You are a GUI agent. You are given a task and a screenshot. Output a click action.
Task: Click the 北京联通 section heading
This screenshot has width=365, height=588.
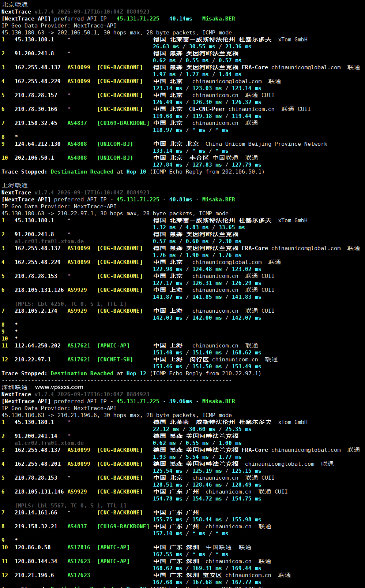pyautogui.click(x=15, y=5)
